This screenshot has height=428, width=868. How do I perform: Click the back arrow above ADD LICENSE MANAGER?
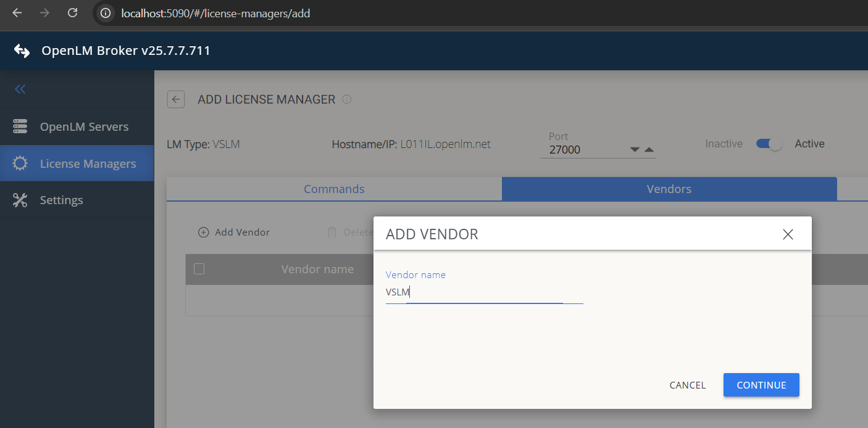[x=176, y=99]
